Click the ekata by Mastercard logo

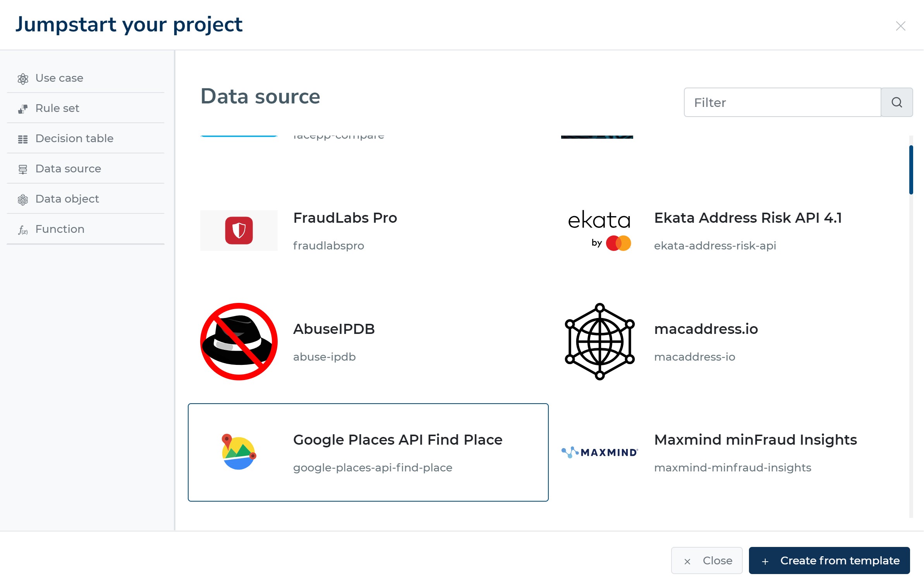pos(599,230)
